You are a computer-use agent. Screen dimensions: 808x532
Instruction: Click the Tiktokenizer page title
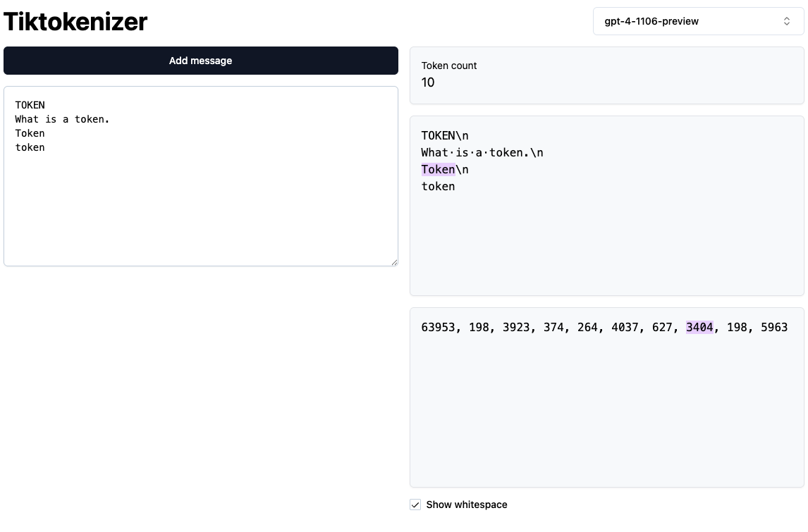[75, 22]
